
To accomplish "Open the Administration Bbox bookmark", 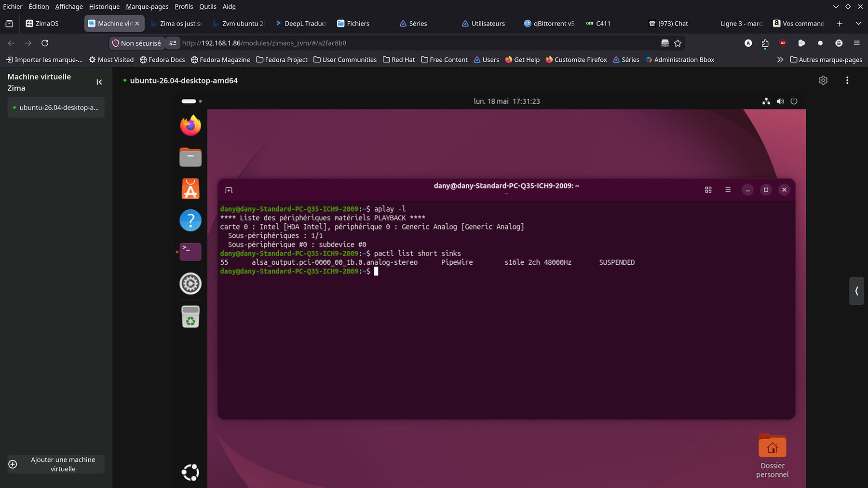I will (680, 60).
